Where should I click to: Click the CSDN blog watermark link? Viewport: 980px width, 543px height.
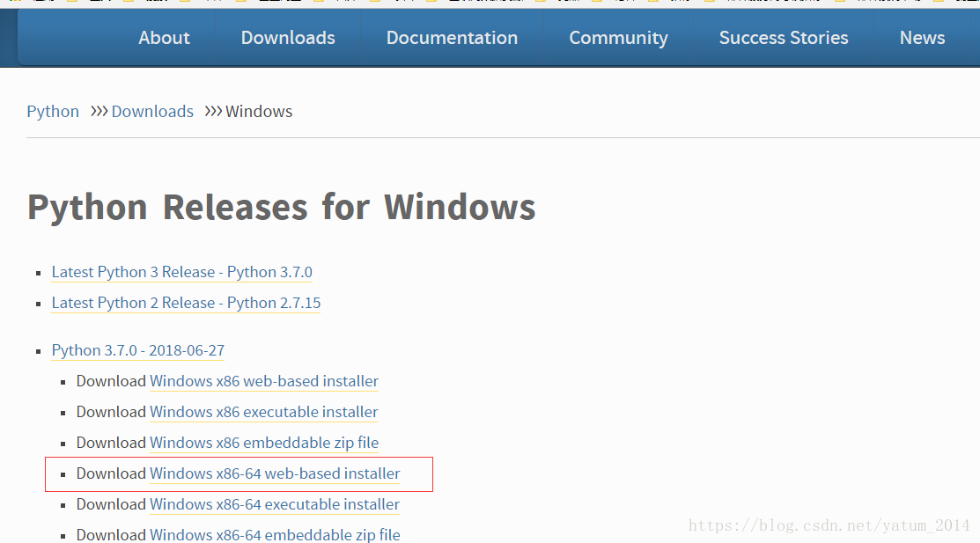[x=826, y=525]
